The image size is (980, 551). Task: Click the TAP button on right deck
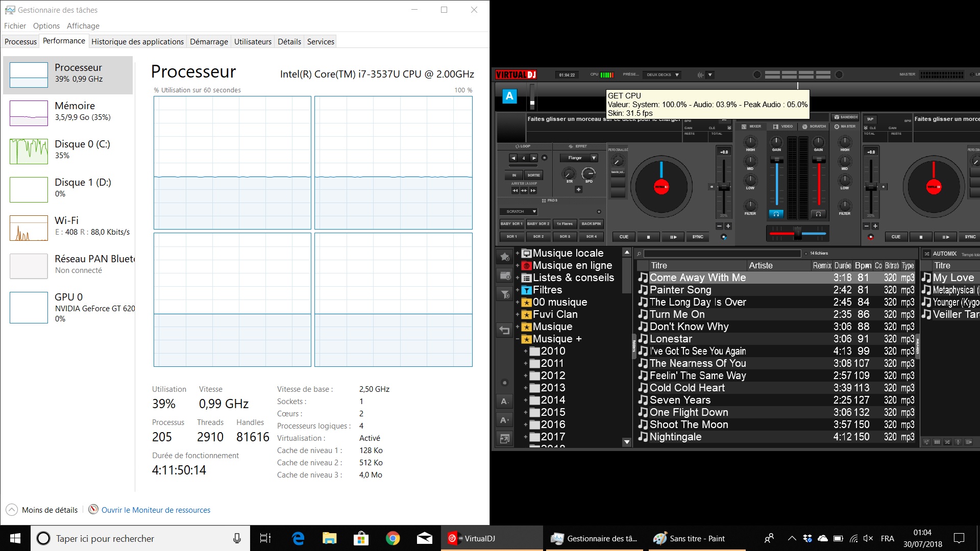click(870, 119)
